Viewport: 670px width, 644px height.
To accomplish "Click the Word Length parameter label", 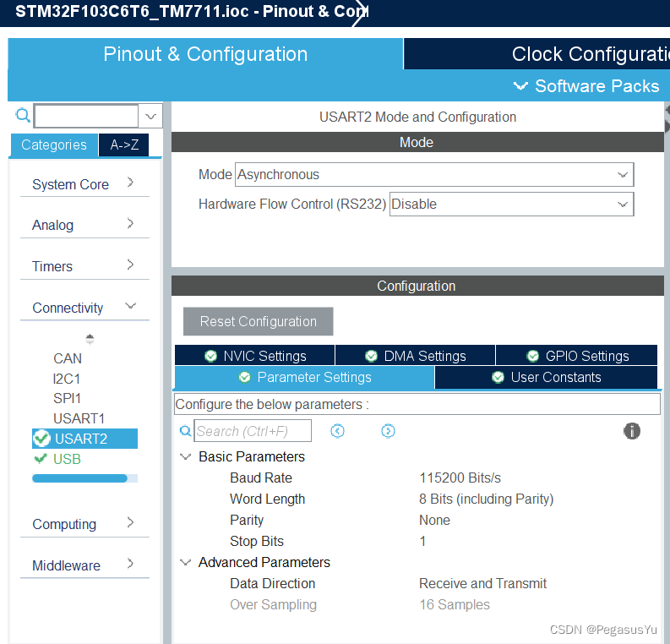I will coord(268,499).
